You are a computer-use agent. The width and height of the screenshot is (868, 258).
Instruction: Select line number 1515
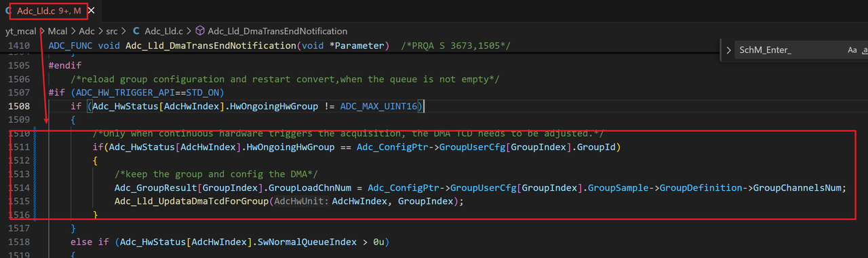[x=18, y=201]
